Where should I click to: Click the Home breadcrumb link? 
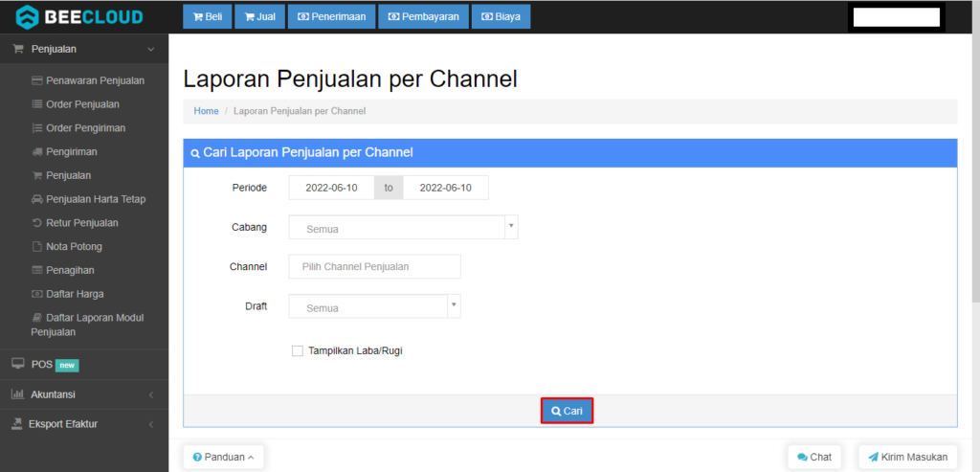click(x=207, y=111)
